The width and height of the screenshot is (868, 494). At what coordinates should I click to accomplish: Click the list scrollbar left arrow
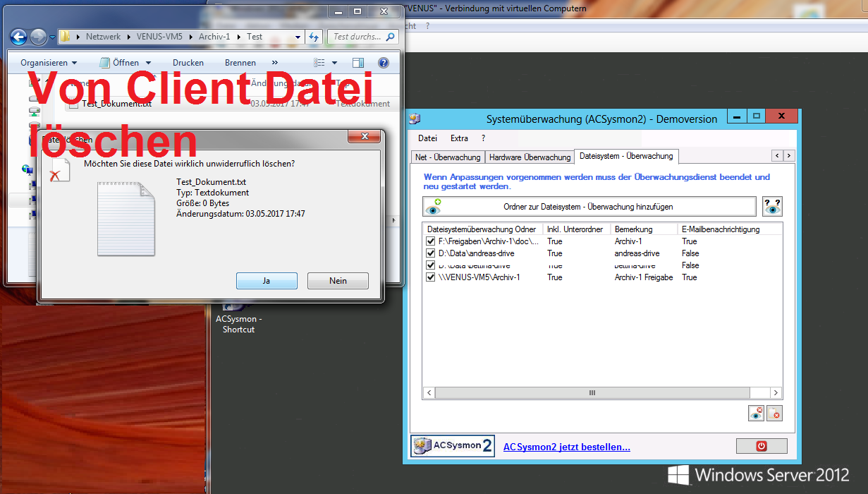(x=429, y=393)
